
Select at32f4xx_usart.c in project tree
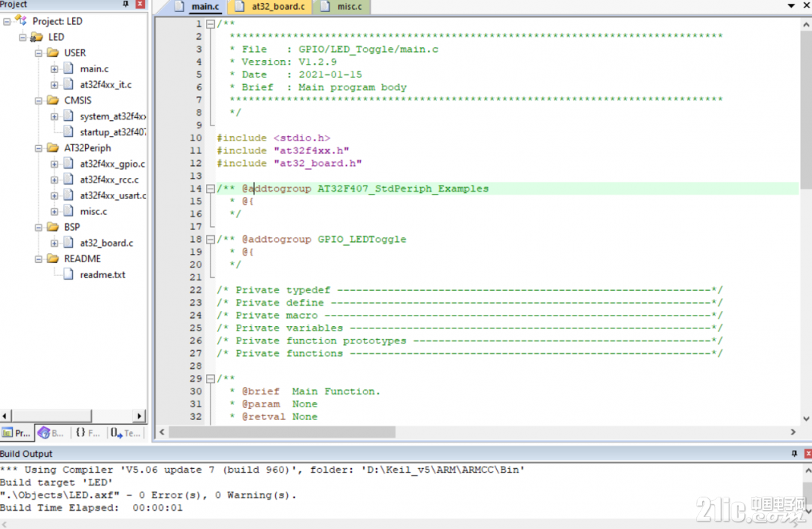113,195
